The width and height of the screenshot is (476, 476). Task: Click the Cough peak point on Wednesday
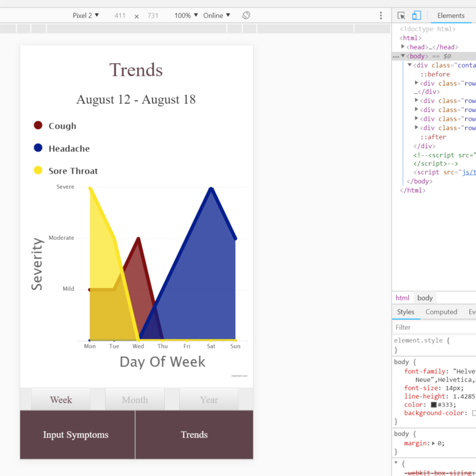pyautogui.click(x=138, y=239)
